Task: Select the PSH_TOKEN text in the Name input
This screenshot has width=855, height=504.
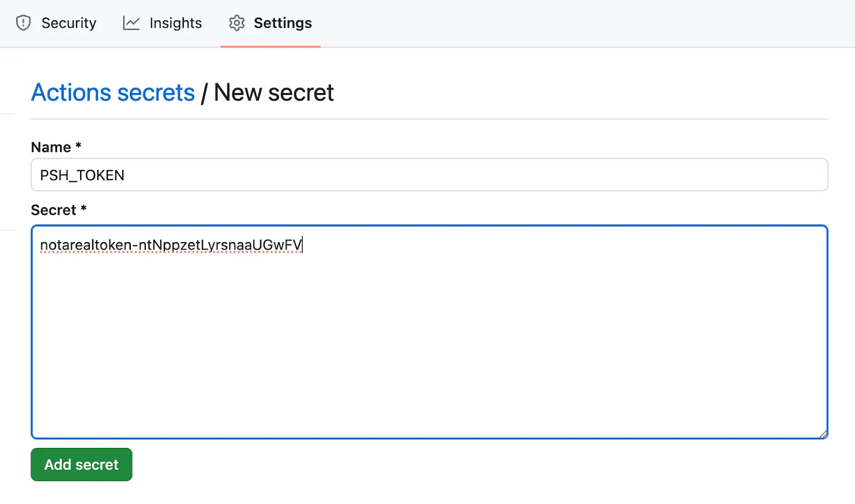Action: (x=81, y=175)
